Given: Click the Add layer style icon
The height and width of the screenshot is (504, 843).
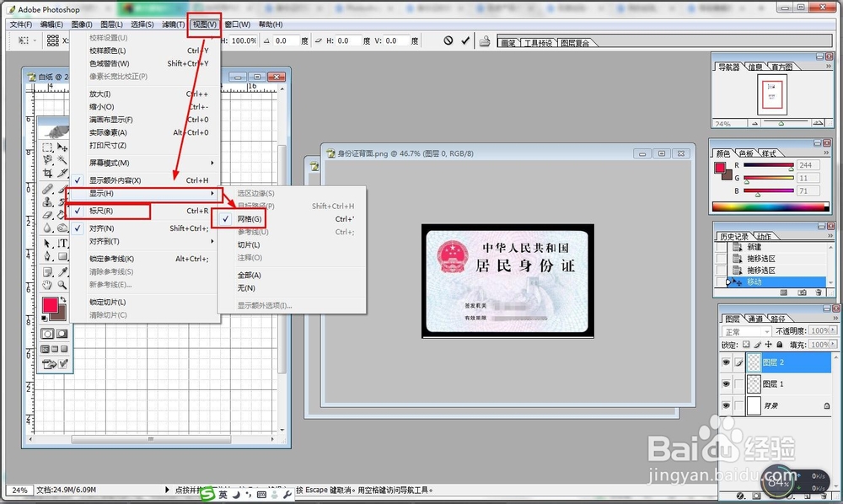Looking at the screenshot, I should click(x=740, y=496).
